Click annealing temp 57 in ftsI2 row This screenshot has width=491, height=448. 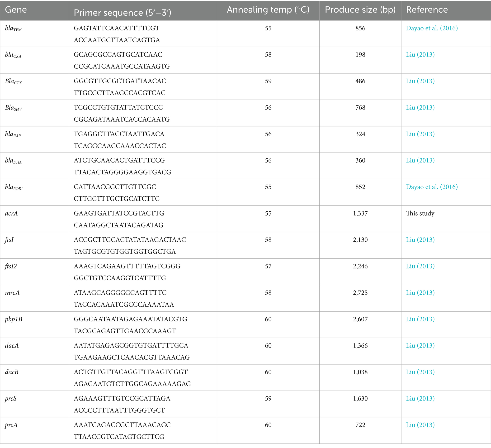268,267
